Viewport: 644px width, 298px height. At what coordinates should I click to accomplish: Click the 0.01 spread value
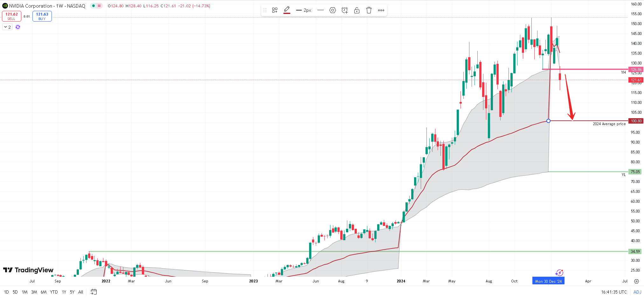(x=27, y=17)
